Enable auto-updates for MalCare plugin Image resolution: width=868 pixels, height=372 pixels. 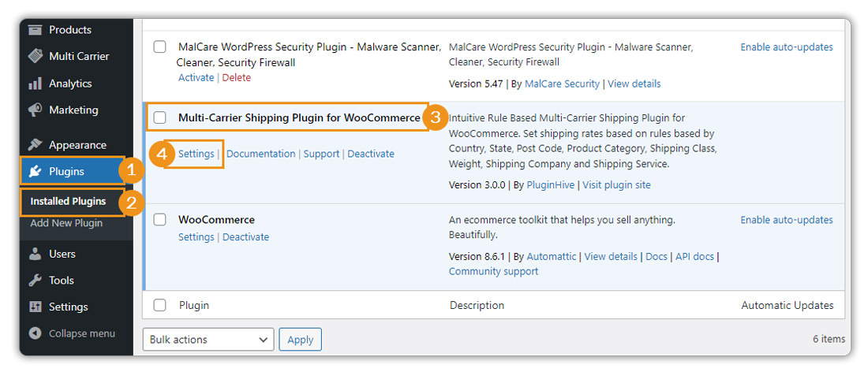[x=787, y=47]
